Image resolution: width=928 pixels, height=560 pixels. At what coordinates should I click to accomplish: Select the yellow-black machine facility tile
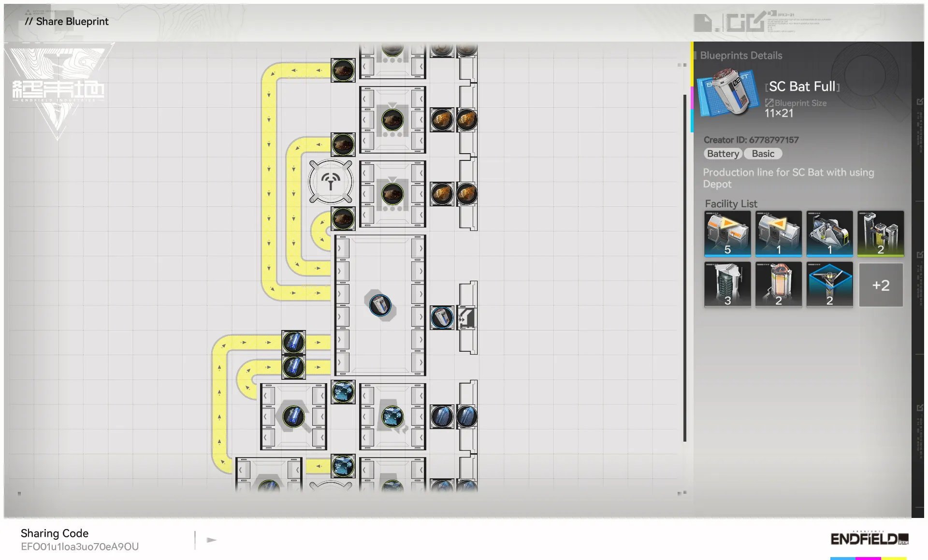tap(829, 233)
